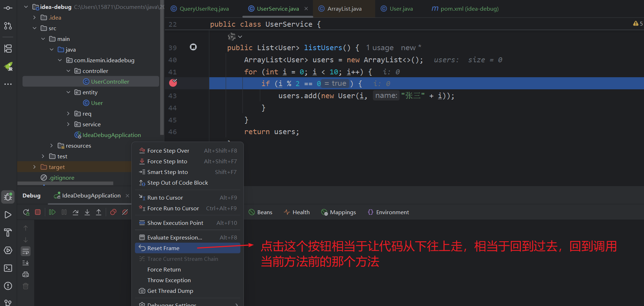
Task: Choose Show Execution Point
Action: click(188, 223)
